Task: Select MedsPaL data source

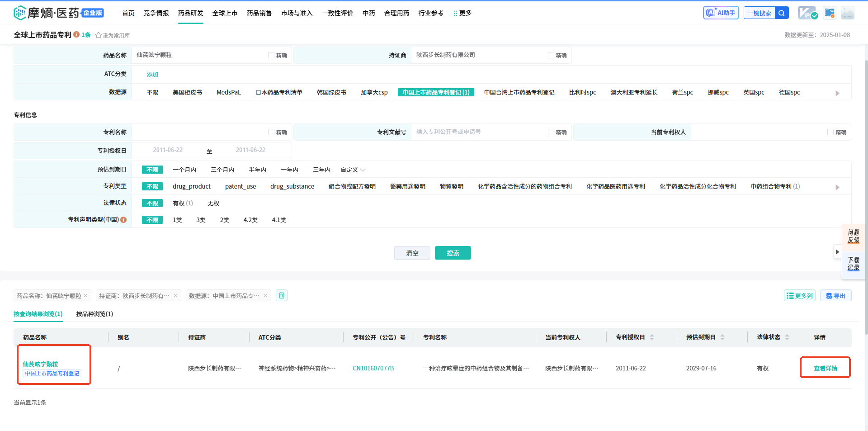Action: click(229, 92)
